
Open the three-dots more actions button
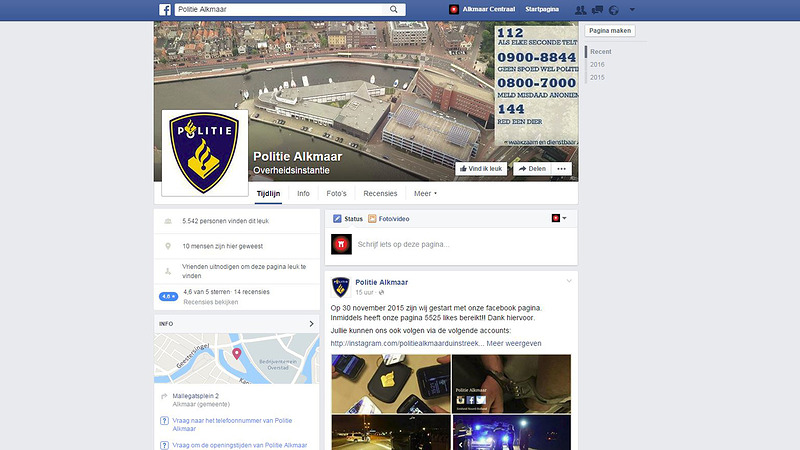pyautogui.click(x=562, y=169)
